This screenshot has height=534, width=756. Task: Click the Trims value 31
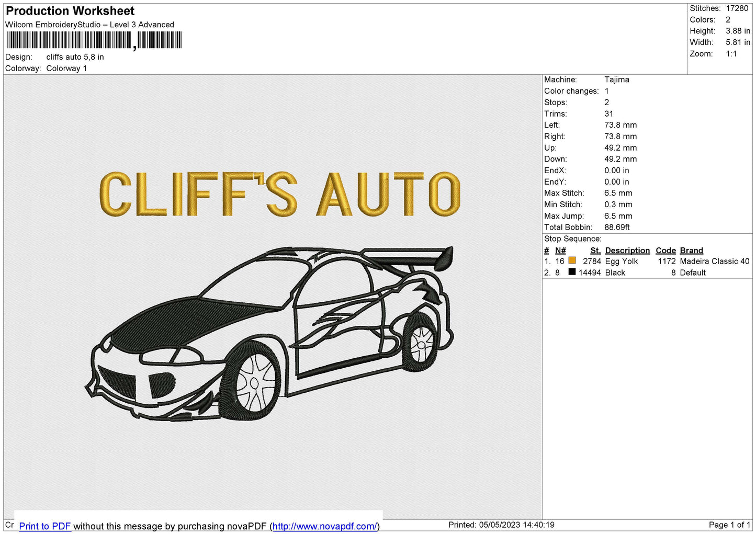pos(608,114)
